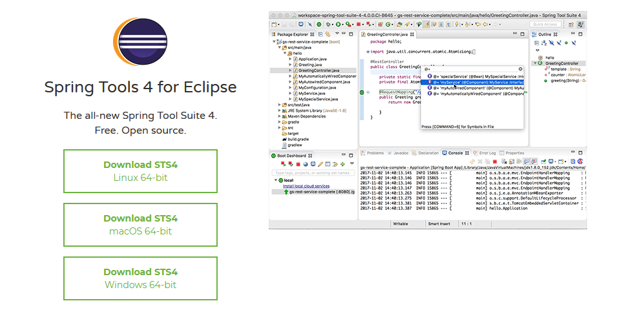Expand the Application.java node

pos(290,59)
